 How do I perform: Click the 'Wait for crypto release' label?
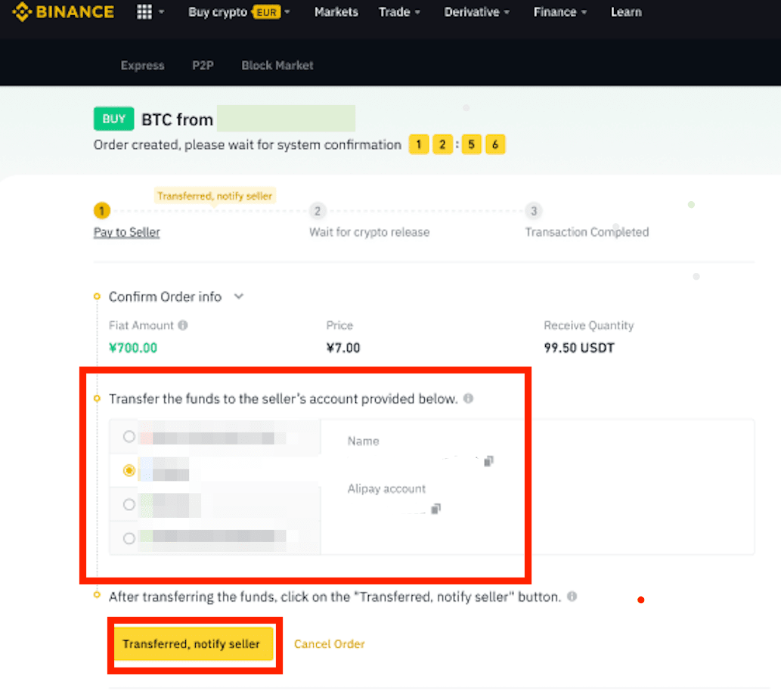click(369, 232)
